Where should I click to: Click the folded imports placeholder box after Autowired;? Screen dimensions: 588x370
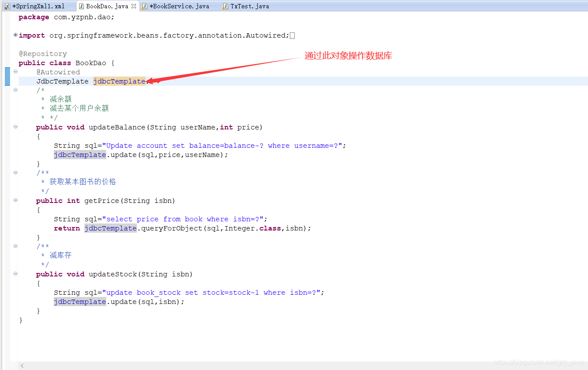(x=292, y=35)
